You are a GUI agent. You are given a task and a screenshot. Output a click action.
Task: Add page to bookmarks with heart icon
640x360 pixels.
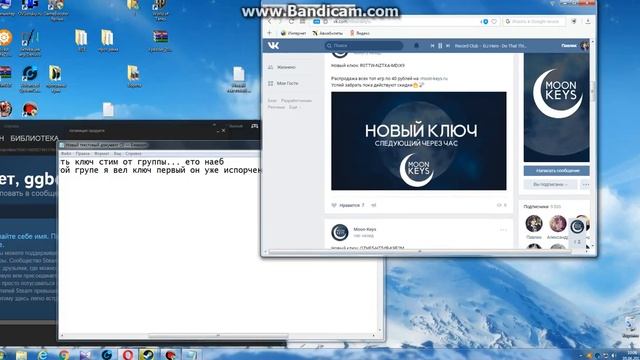pos(494,21)
